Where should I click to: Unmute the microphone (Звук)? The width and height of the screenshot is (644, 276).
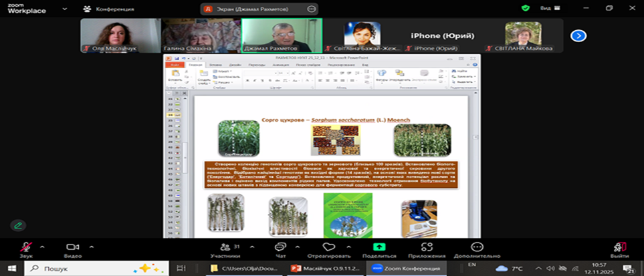[25, 247]
